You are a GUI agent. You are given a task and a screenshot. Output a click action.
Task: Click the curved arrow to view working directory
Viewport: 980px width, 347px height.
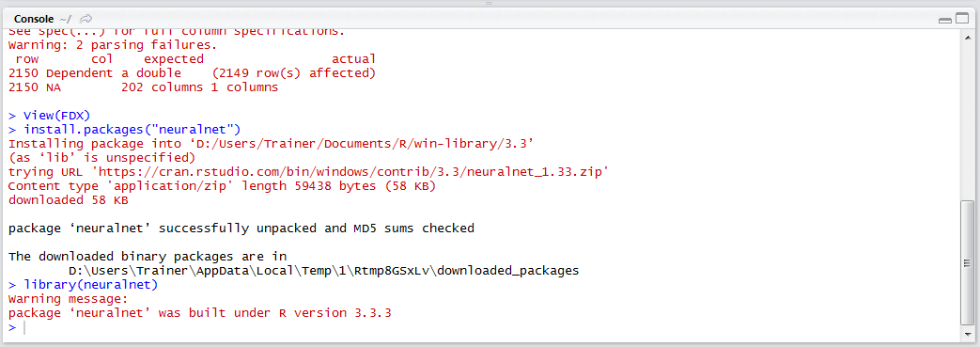click(x=86, y=19)
